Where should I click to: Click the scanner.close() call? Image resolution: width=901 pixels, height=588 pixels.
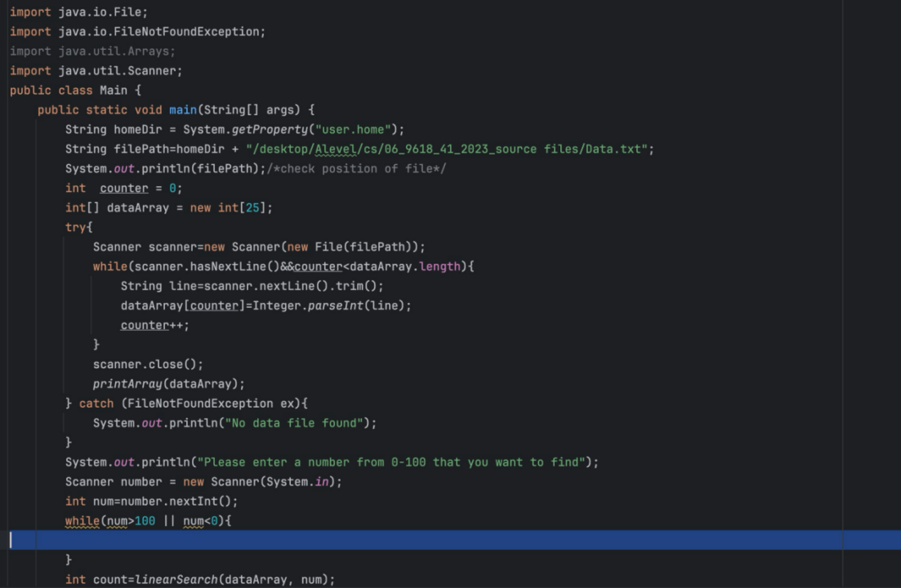pyautogui.click(x=147, y=365)
